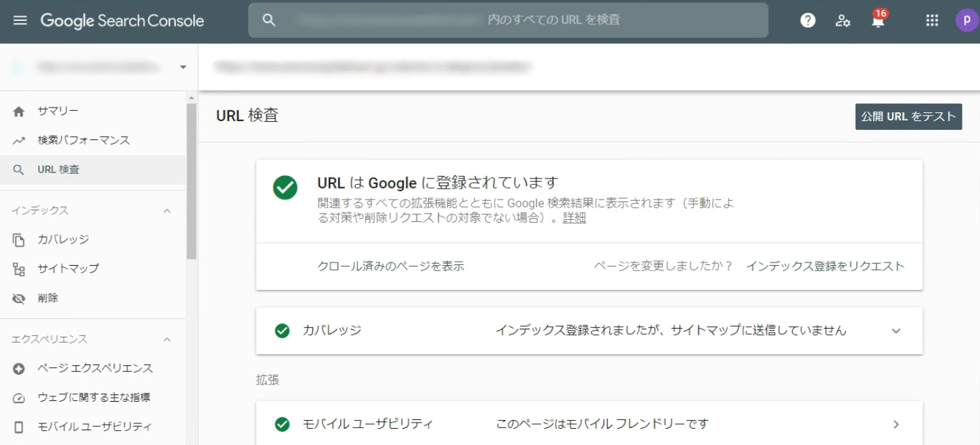Open the purple account avatar
The width and height of the screenshot is (980, 445).
tap(966, 20)
